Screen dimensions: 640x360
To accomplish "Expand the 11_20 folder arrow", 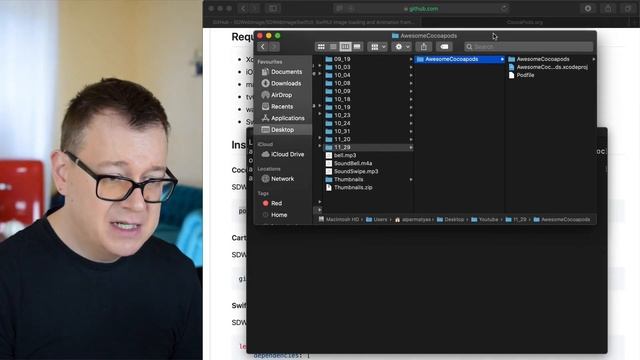I will coord(411,140).
